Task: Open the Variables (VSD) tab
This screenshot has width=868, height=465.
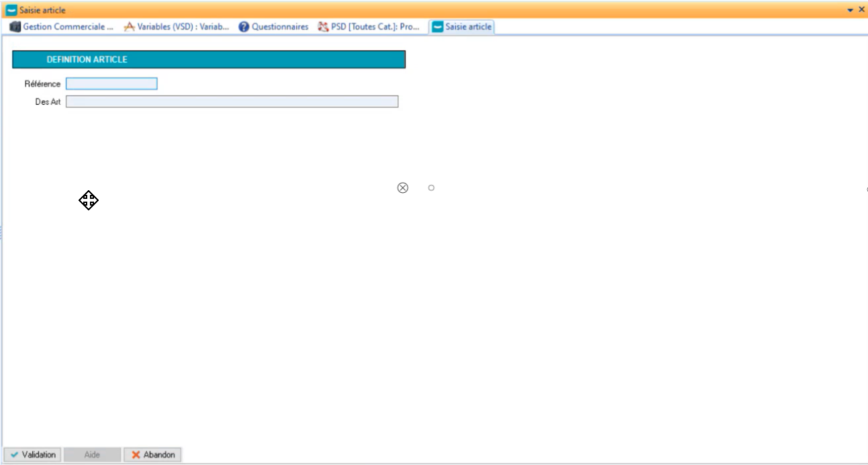Action: pos(183,27)
